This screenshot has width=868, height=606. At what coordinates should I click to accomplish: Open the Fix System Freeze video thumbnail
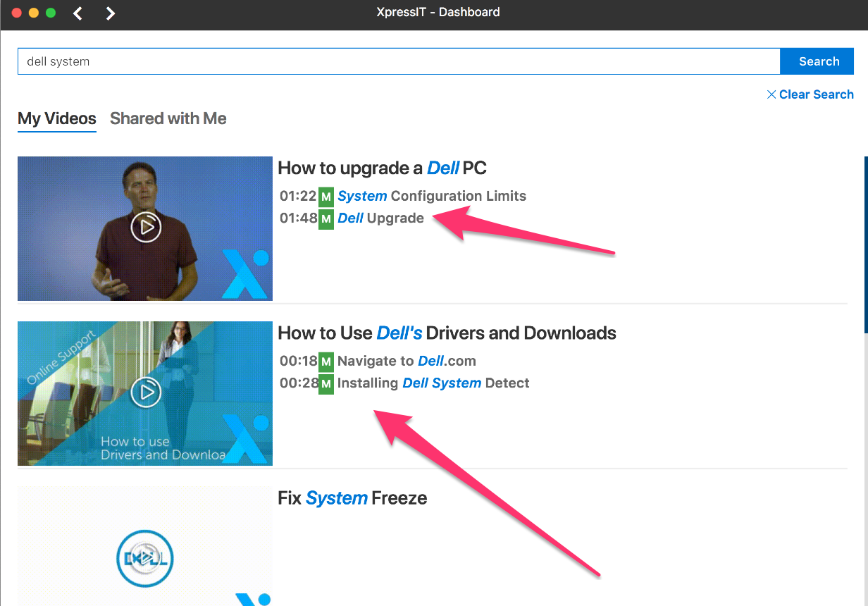pos(145,546)
